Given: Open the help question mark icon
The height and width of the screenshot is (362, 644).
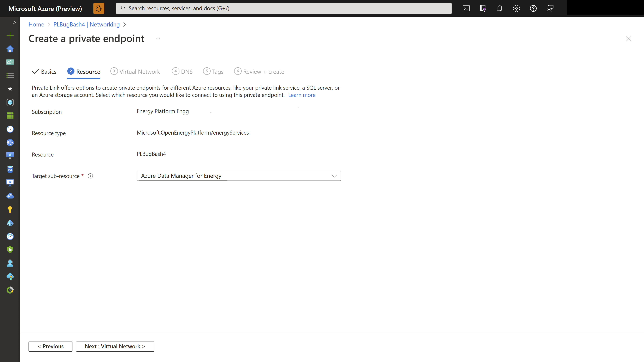Looking at the screenshot, I should coord(533,8).
